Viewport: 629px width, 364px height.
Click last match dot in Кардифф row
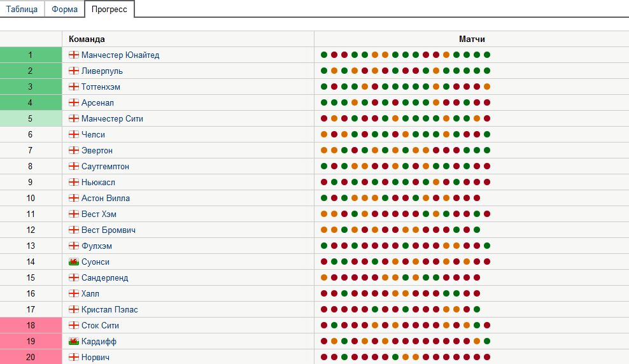(x=487, y=341)
